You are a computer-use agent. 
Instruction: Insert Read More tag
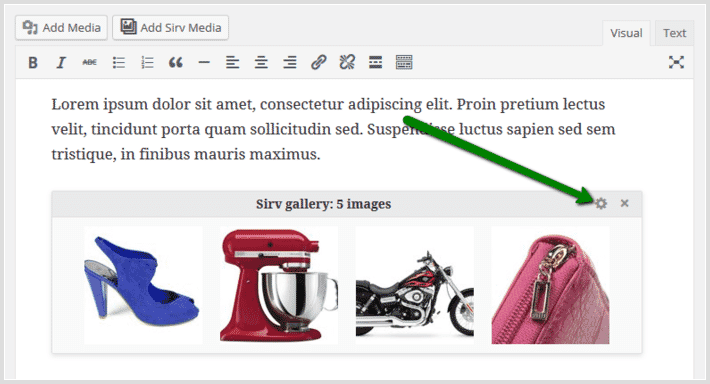[375, 62]
